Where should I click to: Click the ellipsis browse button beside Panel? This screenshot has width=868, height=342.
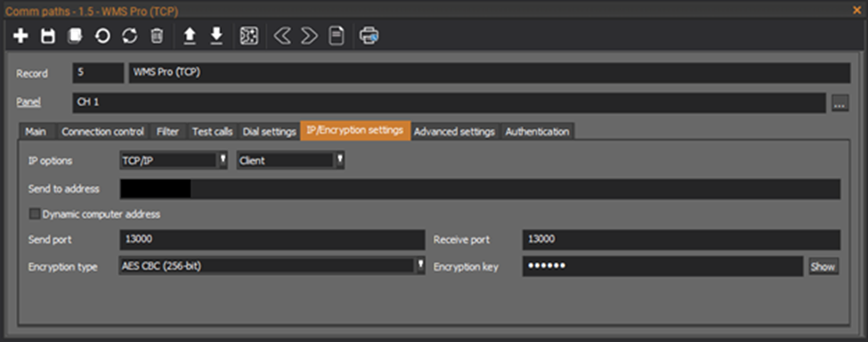(x=840, y=103)
